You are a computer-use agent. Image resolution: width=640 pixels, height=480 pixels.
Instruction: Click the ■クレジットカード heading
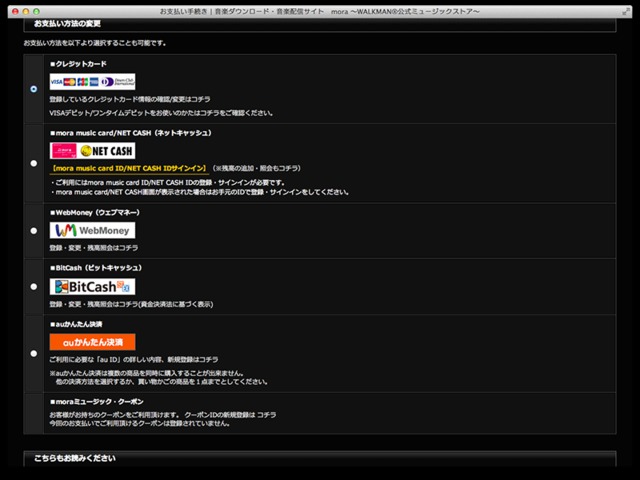pyautogui.click(x=78, y=64)
